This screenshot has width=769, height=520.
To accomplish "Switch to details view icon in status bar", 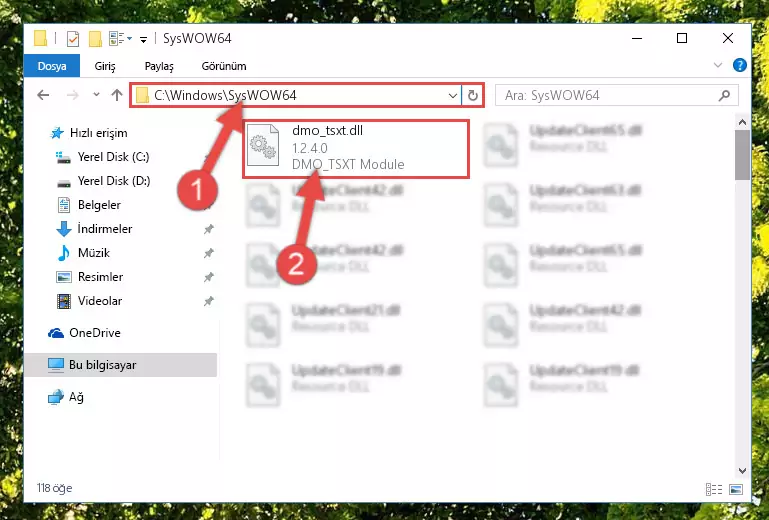I will [714, 489].
